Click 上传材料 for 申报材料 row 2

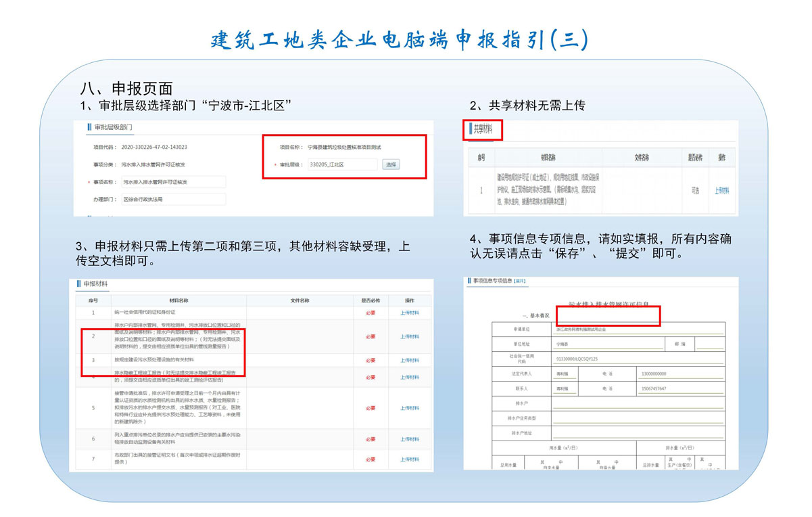coord(409,336)
